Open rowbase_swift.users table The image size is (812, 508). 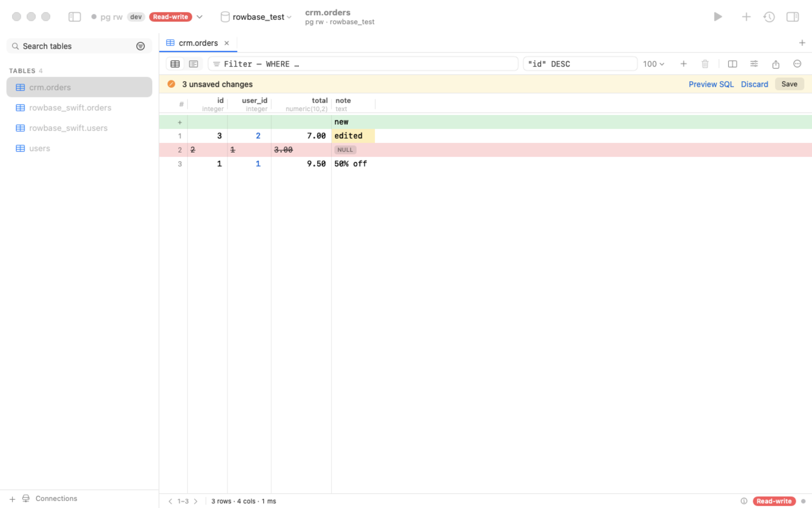click(x=79, y=128)
